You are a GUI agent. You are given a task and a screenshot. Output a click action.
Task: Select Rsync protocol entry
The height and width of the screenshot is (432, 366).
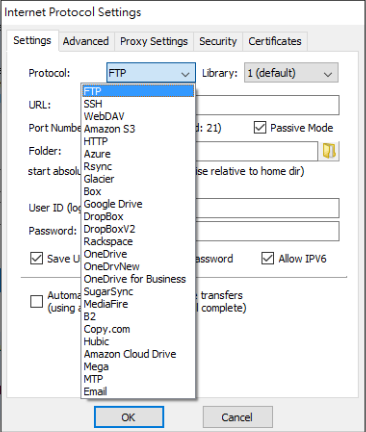(x=138, y=166)
